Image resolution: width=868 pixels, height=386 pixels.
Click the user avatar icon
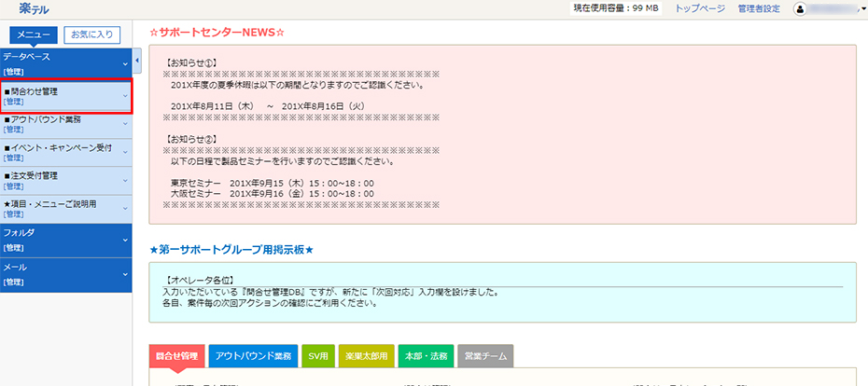pyautogui.click(x=801, y=8)
